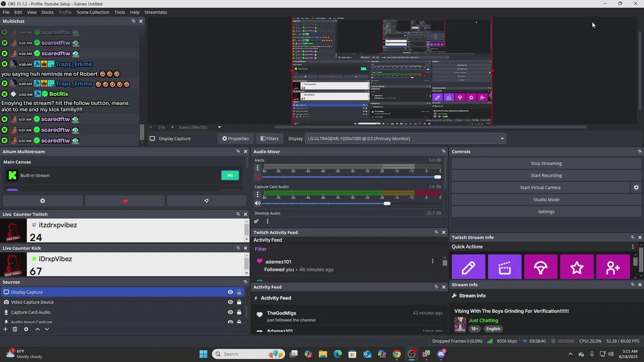Add a new source with plus icon
The height and width of the screenshot is (362, 644).
coord(6,329)
